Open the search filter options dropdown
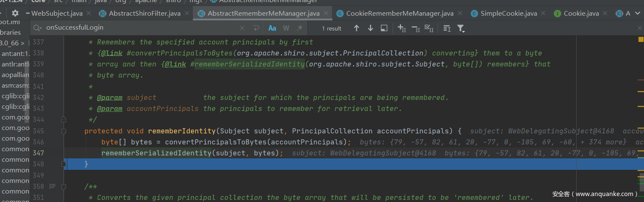Image resolution: width=644 pixels, height=202 pixels. 461,28
